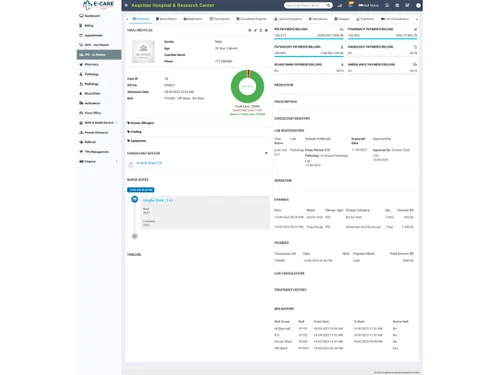Click the Ambulance Payment/Billing icon
Screen dimensions: 500x375
pyautogui.click(x=415, y=64)
